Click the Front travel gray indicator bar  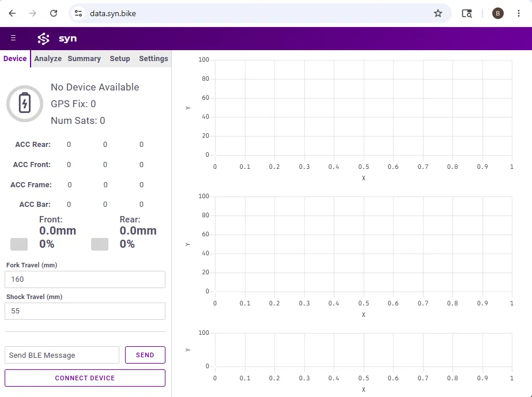coord(19,244)
